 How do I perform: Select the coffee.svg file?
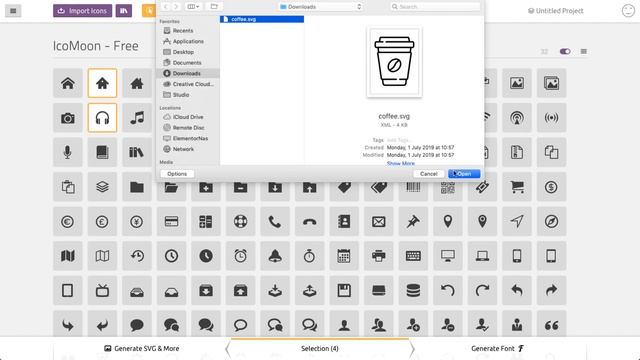[x=262, y=19]
